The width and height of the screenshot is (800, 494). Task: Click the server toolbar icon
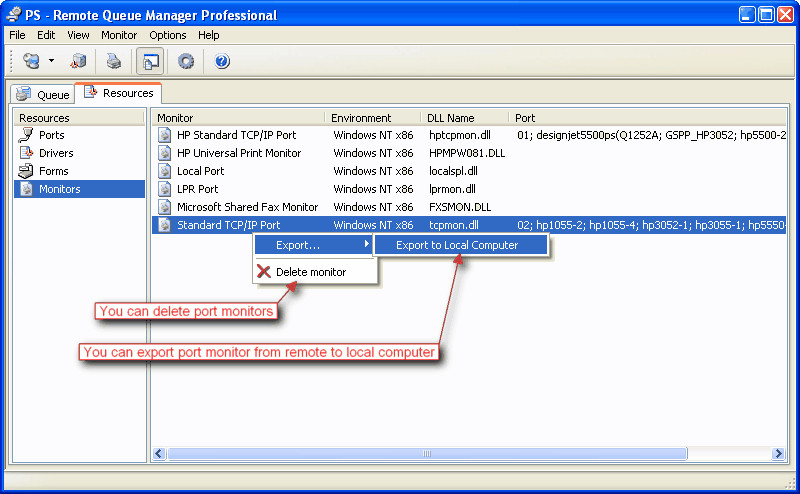78,62
